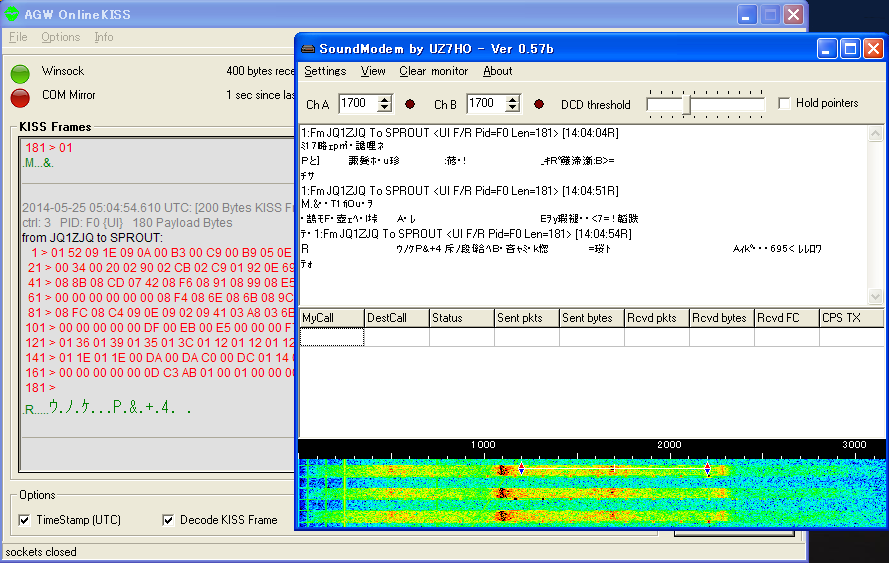Maximize the SoundModem window
The width and height of the screenshot is (889, 563).
[850, 49]
